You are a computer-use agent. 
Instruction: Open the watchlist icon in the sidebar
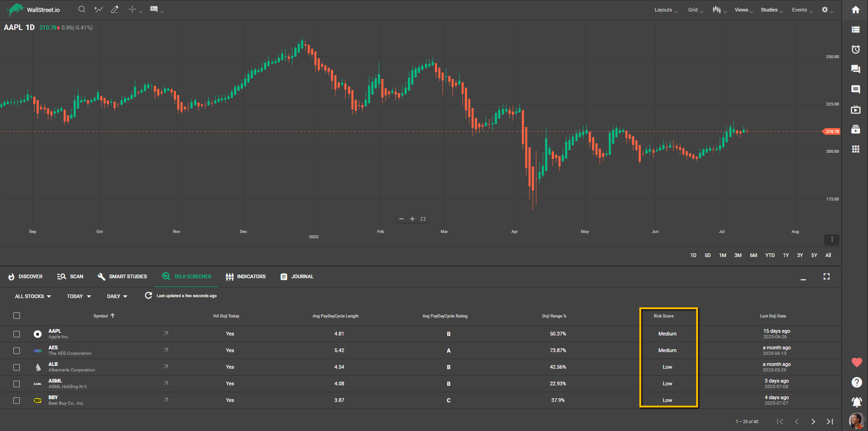856,30
